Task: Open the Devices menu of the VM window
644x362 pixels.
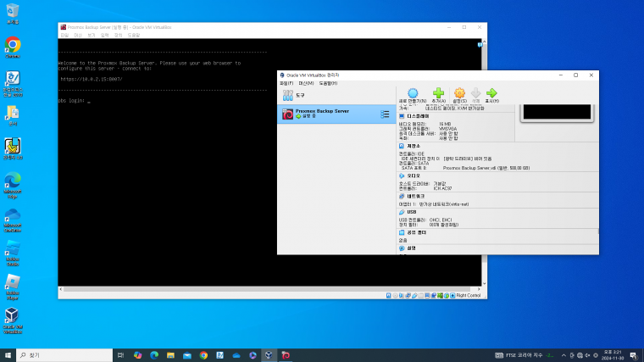Action: click(119, 36)
